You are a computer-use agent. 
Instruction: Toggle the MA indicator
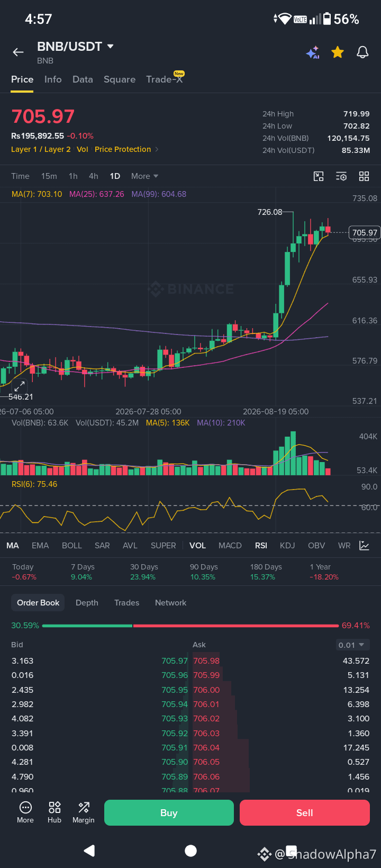click(x=13, y=546)
